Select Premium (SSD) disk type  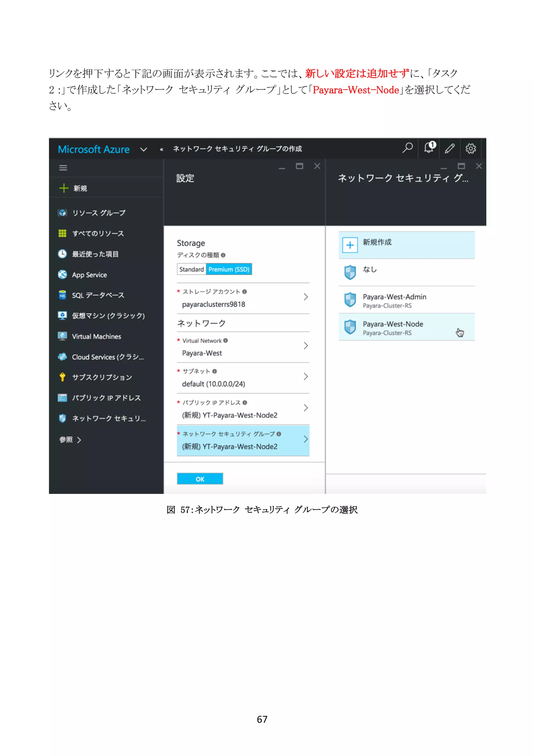(x=229, y=269)
